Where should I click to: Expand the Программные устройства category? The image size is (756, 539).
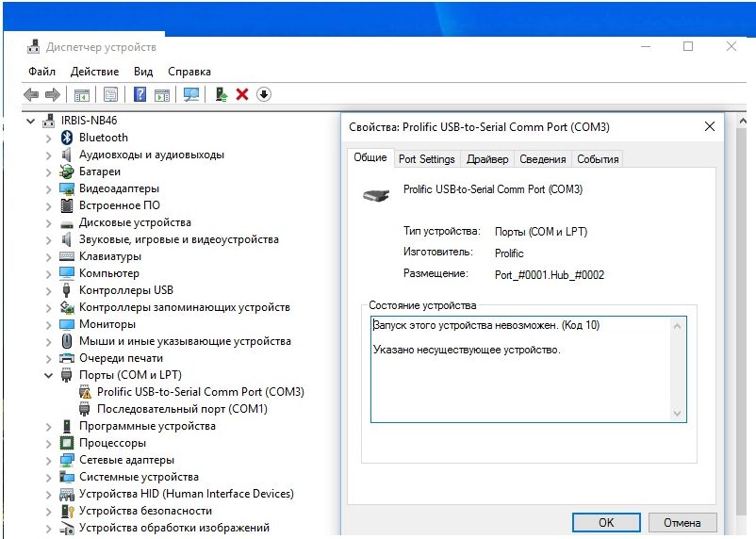pyautogui.click(x=48, y=427)
